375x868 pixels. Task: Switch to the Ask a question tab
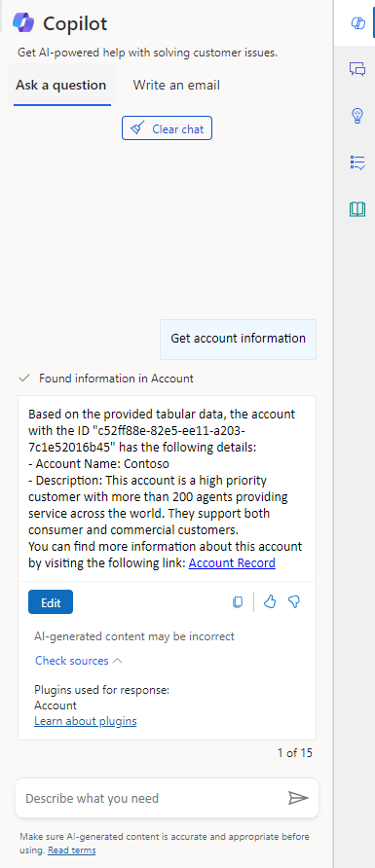(x=61, y=86)
